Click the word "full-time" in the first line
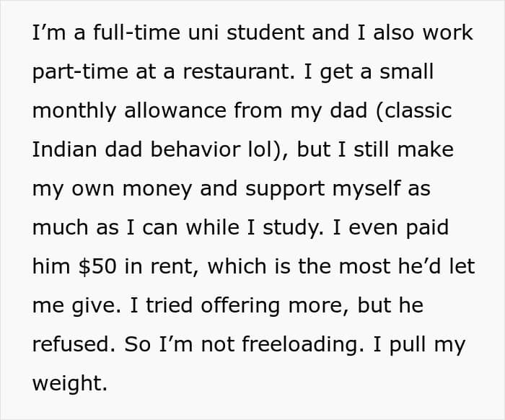Screen dimensions: 505x420 (x=136, y=32)
